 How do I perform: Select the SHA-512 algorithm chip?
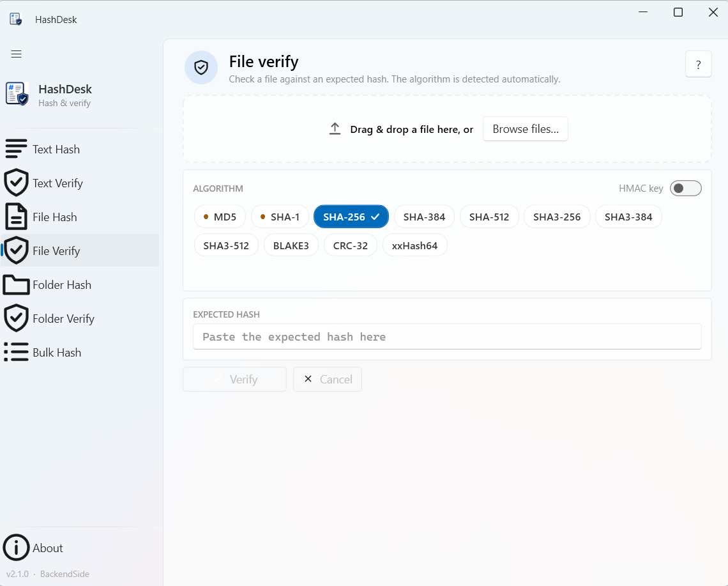(x=489, y=217)
